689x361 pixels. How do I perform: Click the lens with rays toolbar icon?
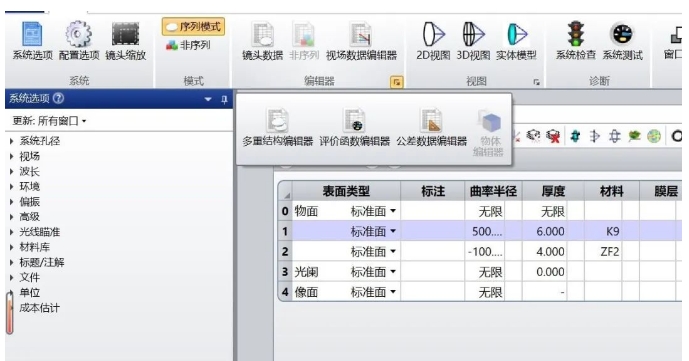tap(595, 137)
